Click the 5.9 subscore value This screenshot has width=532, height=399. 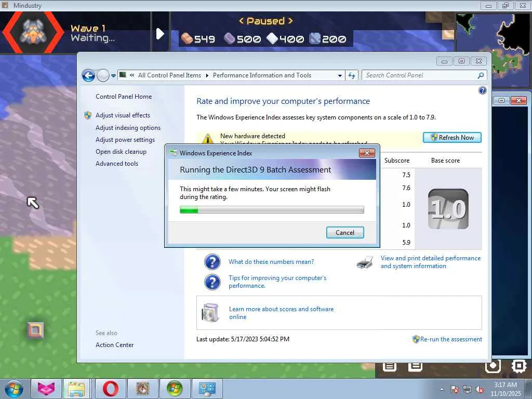coord(406,242)
